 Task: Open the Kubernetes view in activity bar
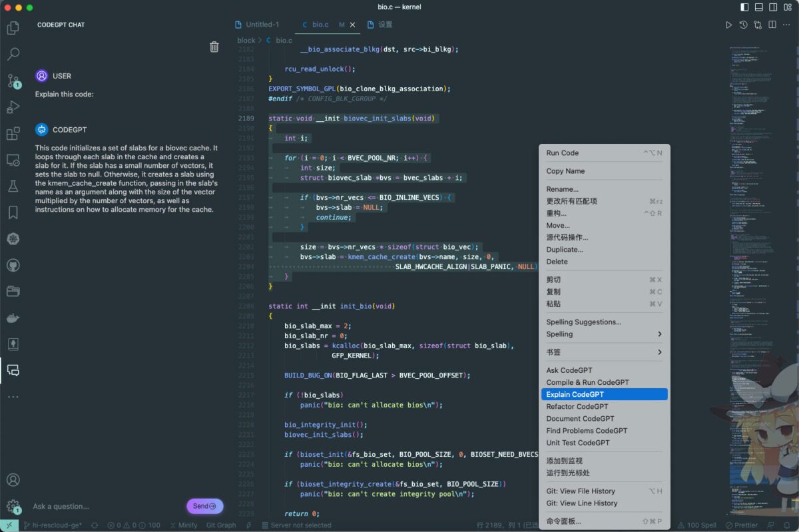[13, 239]
